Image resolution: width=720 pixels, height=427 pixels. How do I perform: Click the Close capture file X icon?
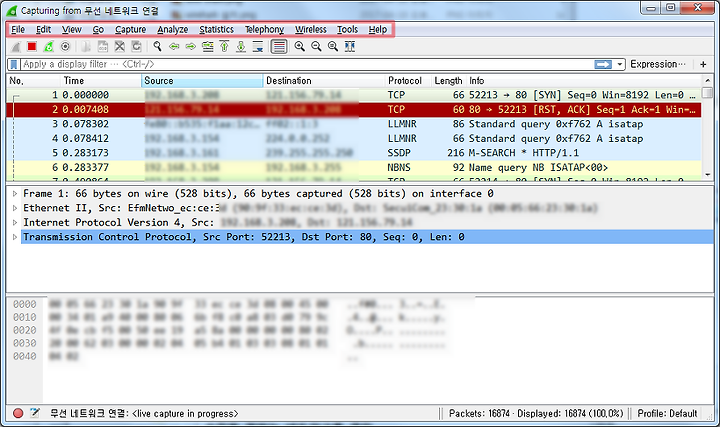119,46
